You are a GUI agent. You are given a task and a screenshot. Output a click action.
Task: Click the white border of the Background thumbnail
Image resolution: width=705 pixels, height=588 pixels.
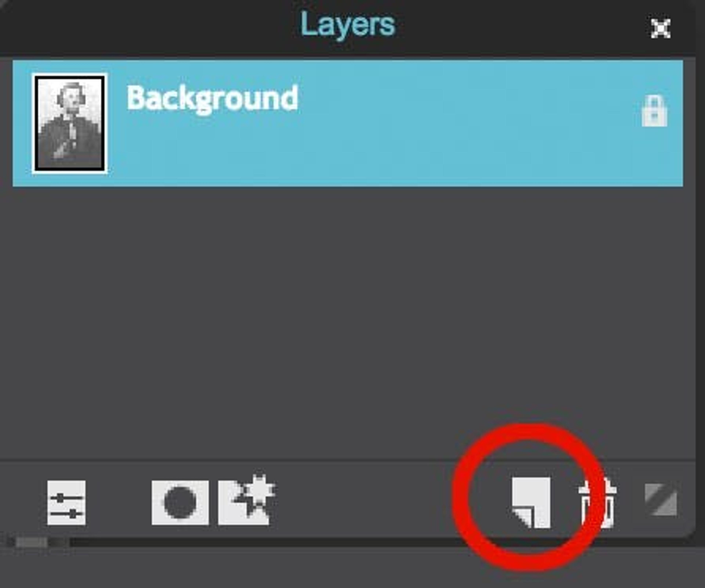click(70, 75)
